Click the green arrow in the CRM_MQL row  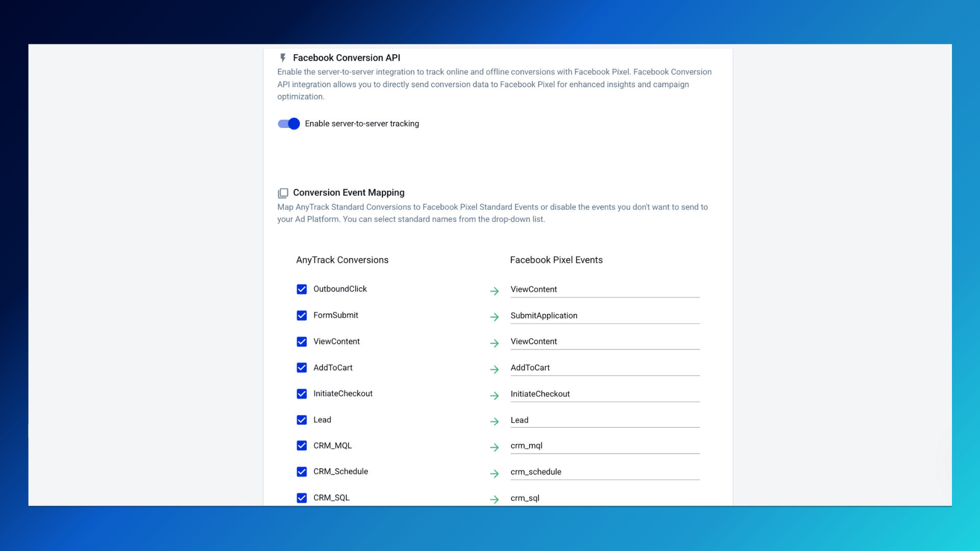494,447
